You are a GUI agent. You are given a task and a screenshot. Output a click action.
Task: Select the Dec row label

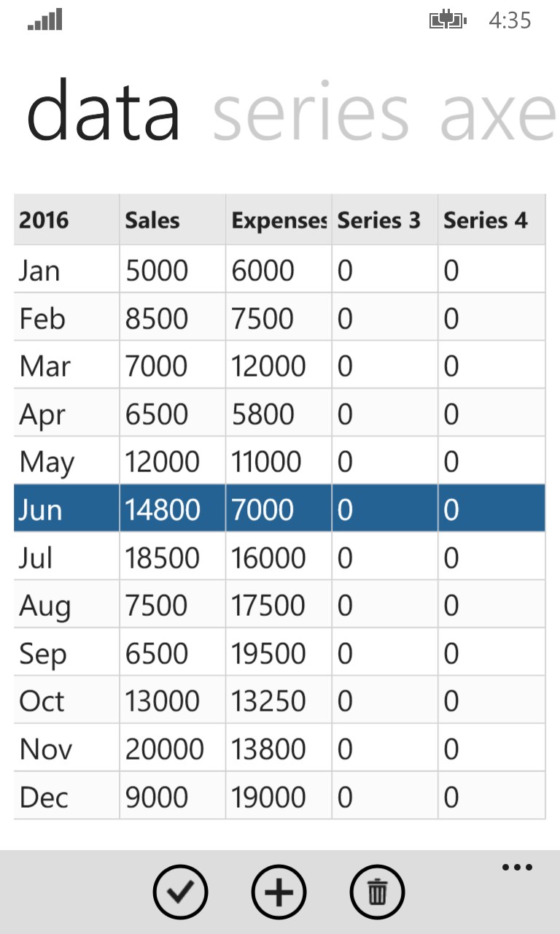coord(66,796)
